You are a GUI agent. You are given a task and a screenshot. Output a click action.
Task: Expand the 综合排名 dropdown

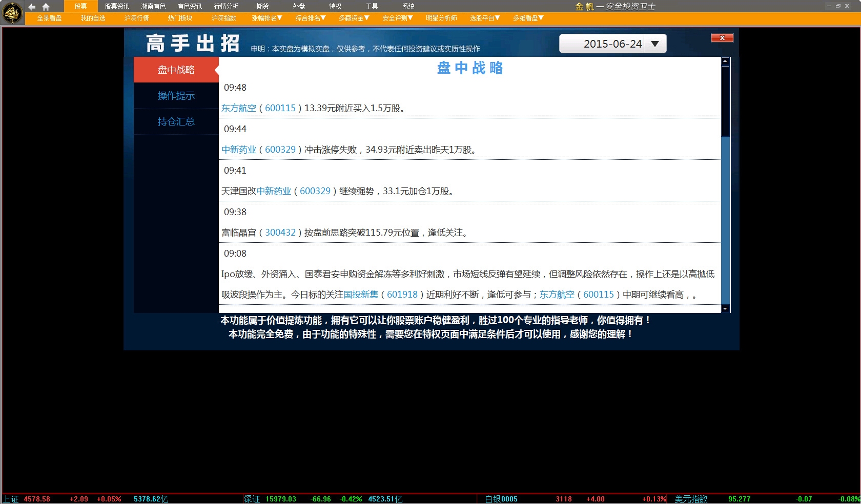tap(311, 18)
